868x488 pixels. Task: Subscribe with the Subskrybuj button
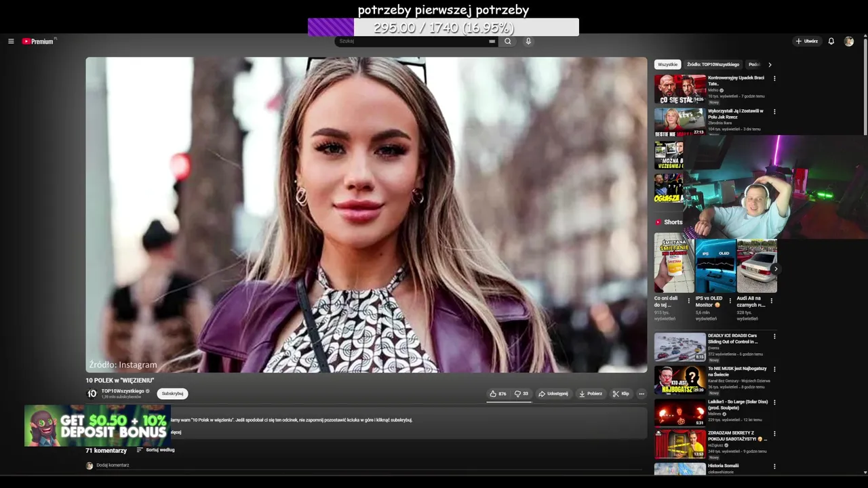172,394
